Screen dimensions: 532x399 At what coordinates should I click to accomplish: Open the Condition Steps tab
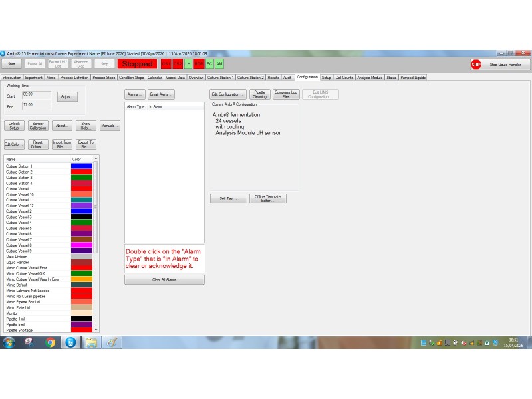click(x=131, y=78)
